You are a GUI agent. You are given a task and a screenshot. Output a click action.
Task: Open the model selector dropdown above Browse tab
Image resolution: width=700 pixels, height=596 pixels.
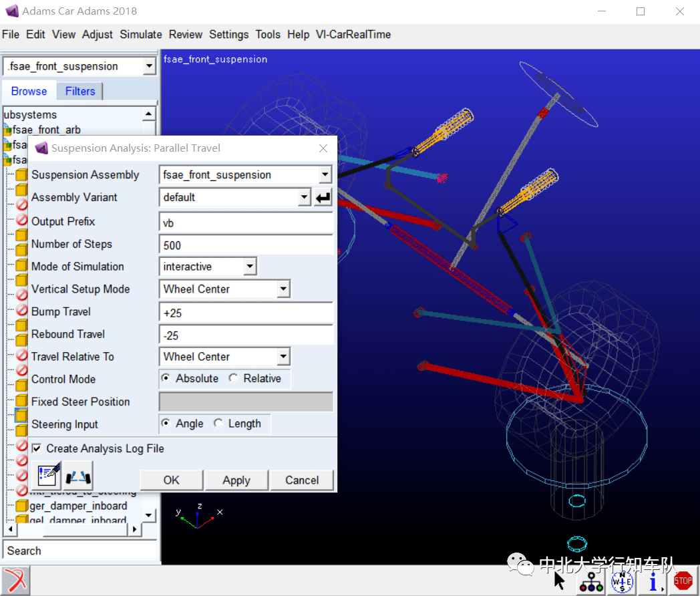coord(149,67)
